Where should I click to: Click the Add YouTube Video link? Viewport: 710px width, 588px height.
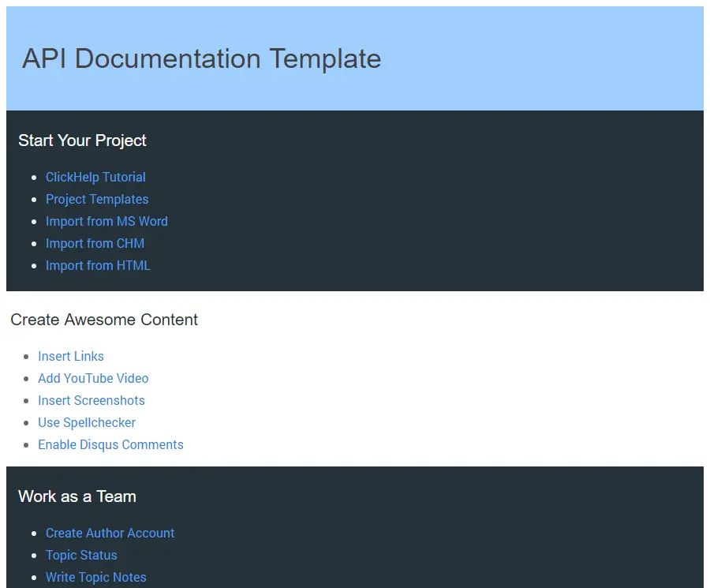(x=93, y=379)
